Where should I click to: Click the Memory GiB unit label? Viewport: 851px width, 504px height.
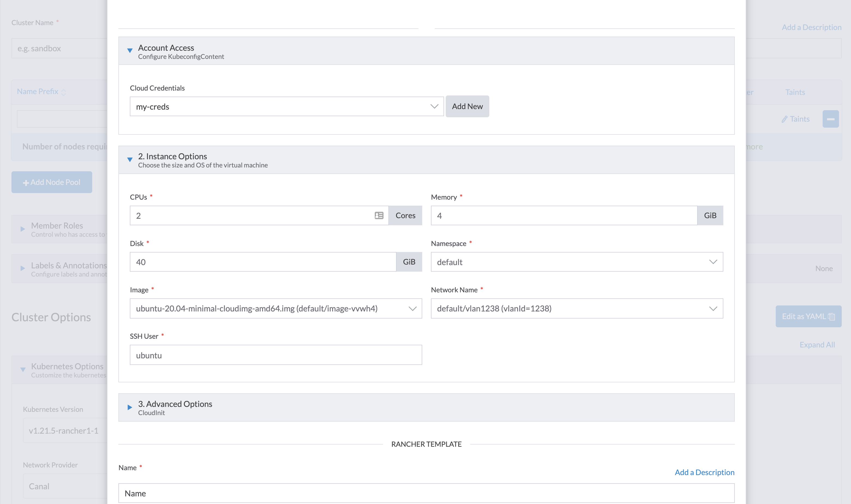[710, 215]
